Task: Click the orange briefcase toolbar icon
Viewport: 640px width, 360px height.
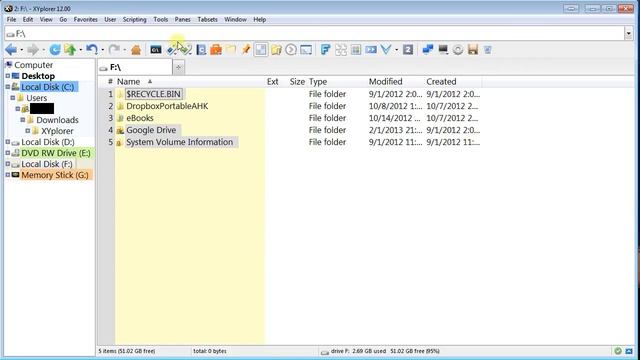Action: 216,50
